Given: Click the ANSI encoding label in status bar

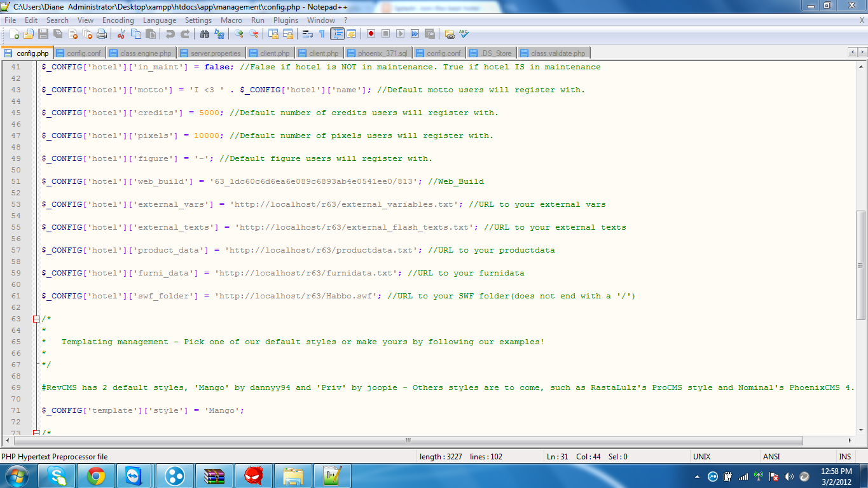Looking at the screenshot, I should pyautogui.click(x=771, y=457).
